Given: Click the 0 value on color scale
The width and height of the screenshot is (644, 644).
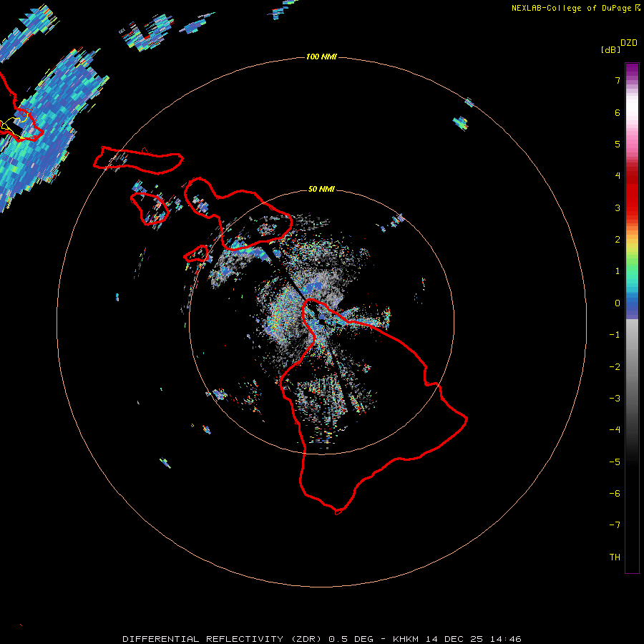Looking at the screenshot, I should (618, 303).
